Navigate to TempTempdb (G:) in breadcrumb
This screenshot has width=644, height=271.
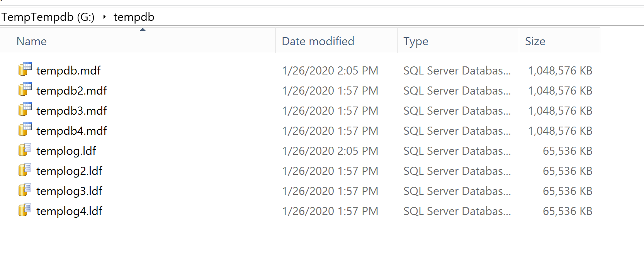[48, 17]
